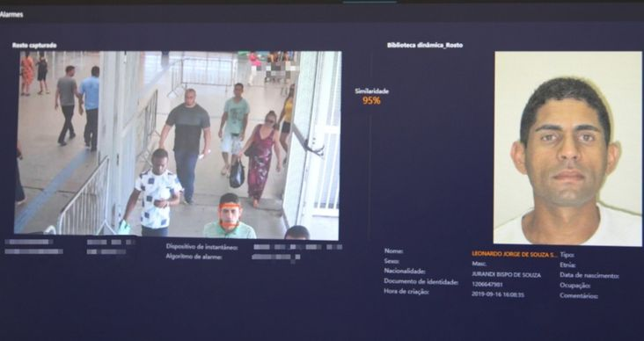The height and width of the screenshot is (341, 644).
Task: Select the Tipo field label
Action: (x=567, y=255)
